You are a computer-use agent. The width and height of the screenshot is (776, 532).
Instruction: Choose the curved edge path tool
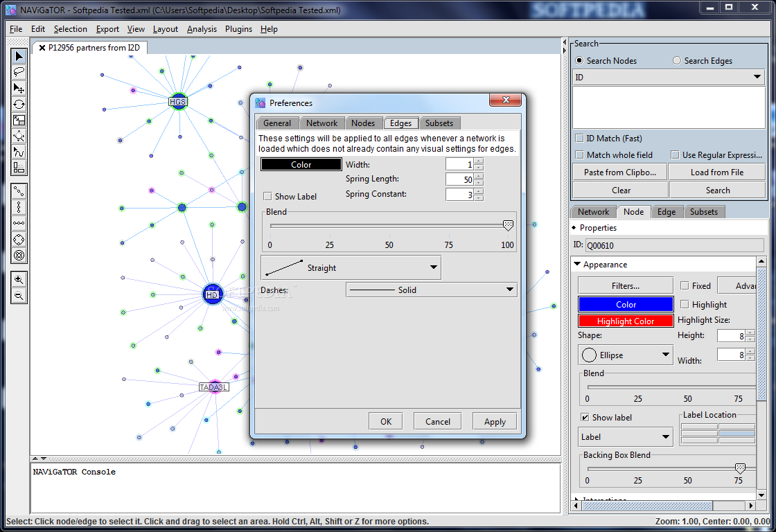click(19, 152)
